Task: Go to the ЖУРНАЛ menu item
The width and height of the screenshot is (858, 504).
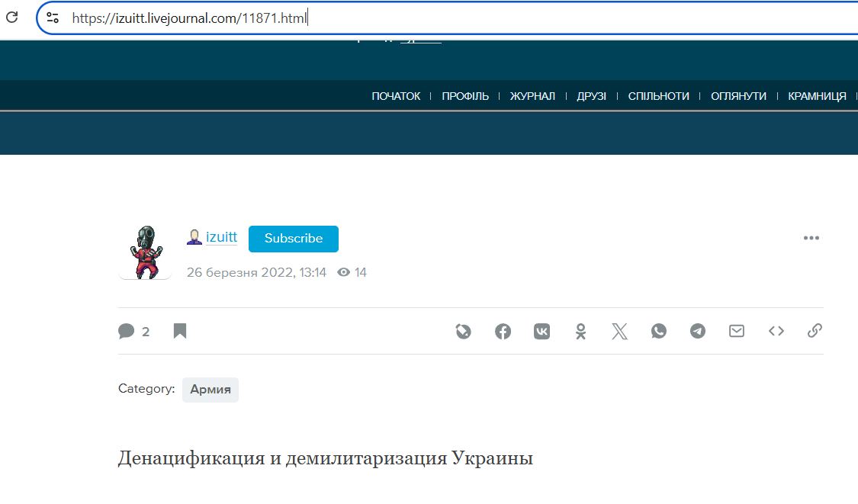Action: (532, 96)
